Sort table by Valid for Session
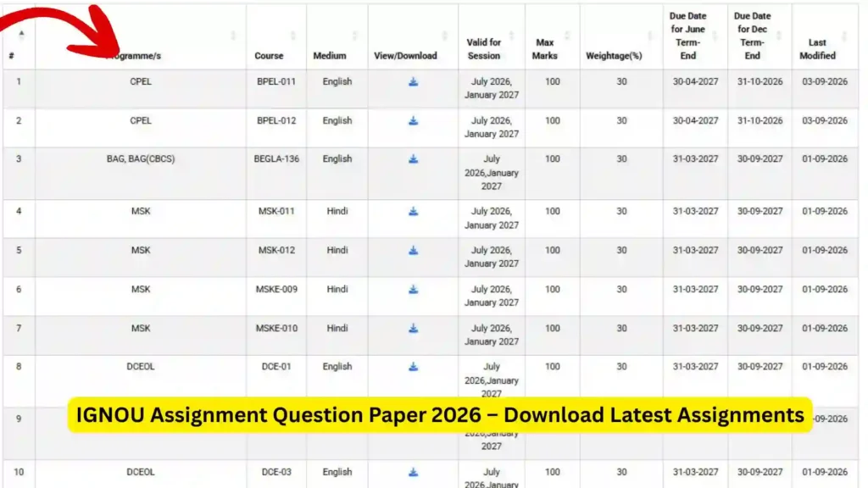 click(x=491, y=36)
